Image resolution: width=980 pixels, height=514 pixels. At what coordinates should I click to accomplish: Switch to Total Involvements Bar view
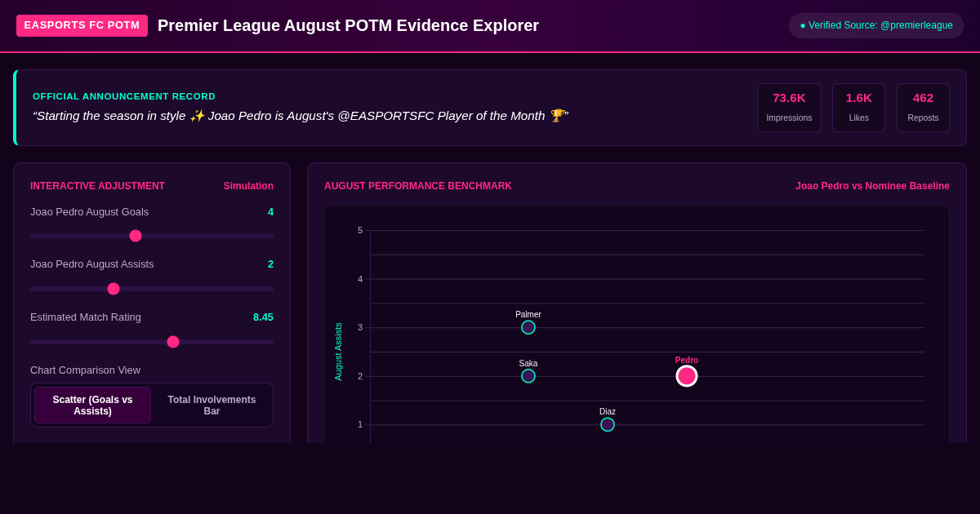click(x=212, y=405)
